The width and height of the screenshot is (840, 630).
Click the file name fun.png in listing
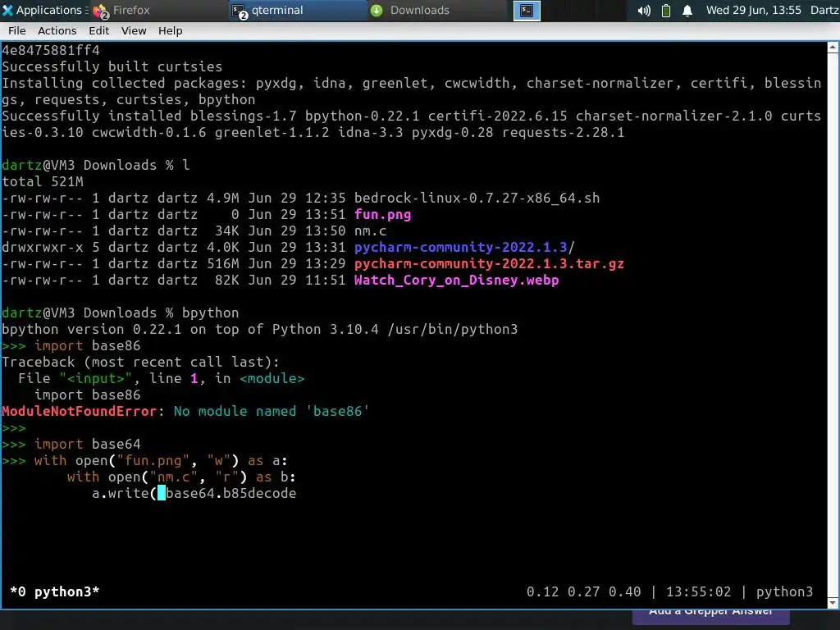click(382, 215)
